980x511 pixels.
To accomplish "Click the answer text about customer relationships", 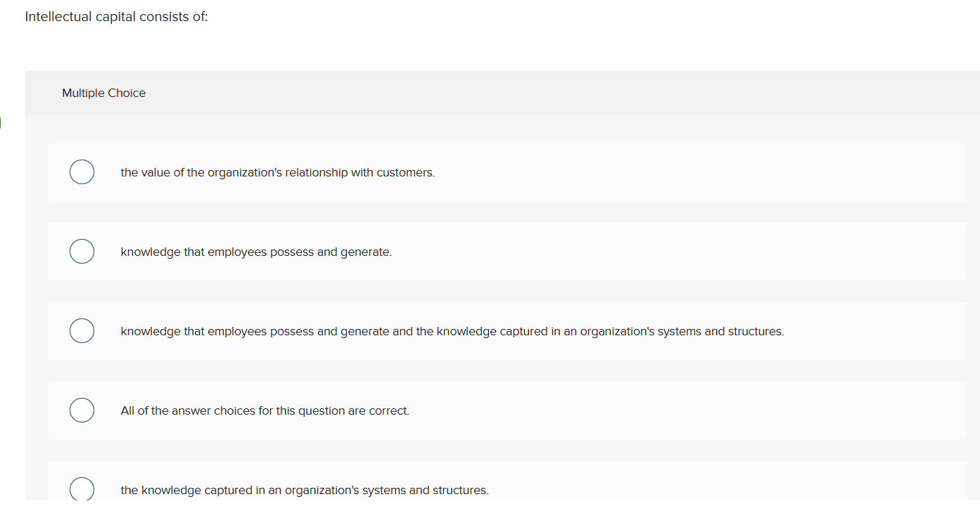I will click(277, 172).
